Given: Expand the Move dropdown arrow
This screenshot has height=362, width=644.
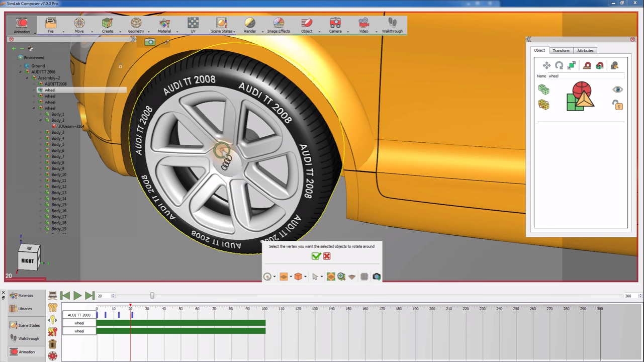Looking at the screenshot, I should 92,32.
